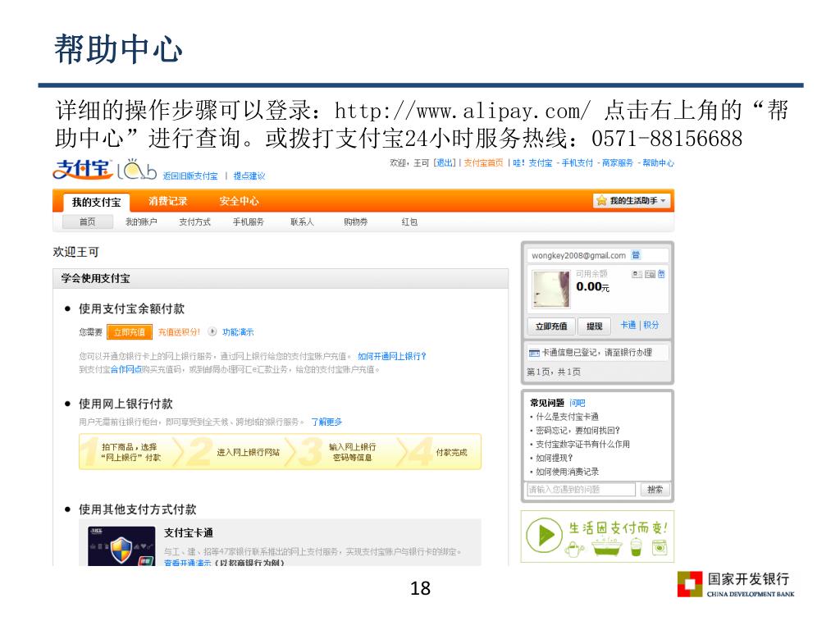Click the Alipay logo

point(83,169)
